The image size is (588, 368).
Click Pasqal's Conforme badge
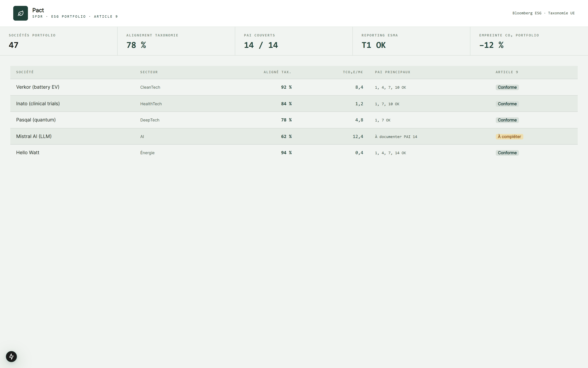pyautogui.click(x=507, y=120)
